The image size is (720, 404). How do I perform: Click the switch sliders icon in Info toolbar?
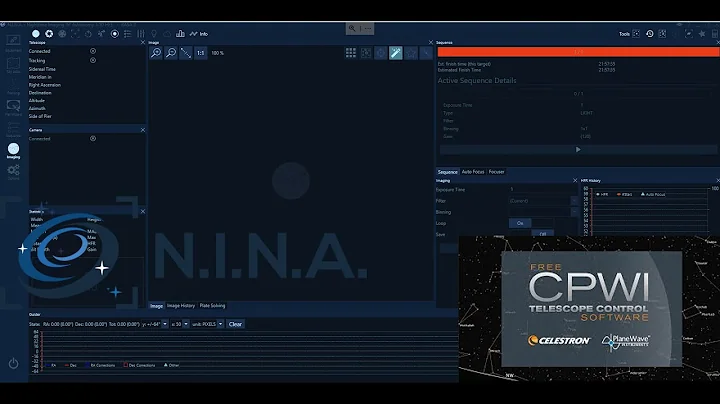141,34
